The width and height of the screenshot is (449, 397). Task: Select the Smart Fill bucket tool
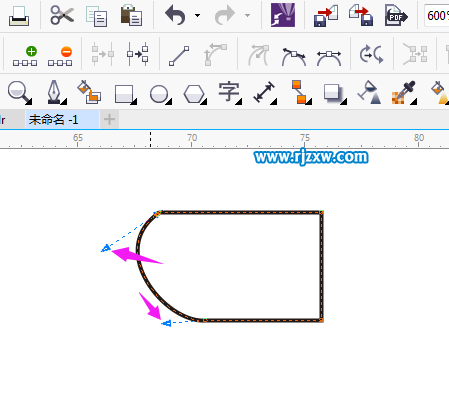click(x=89, y=92)
